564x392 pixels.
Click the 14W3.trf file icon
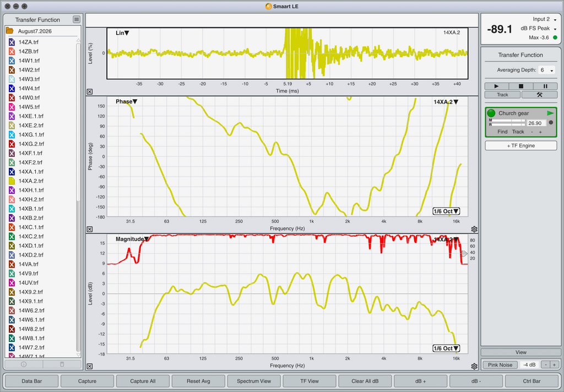(x=12, y=79)
